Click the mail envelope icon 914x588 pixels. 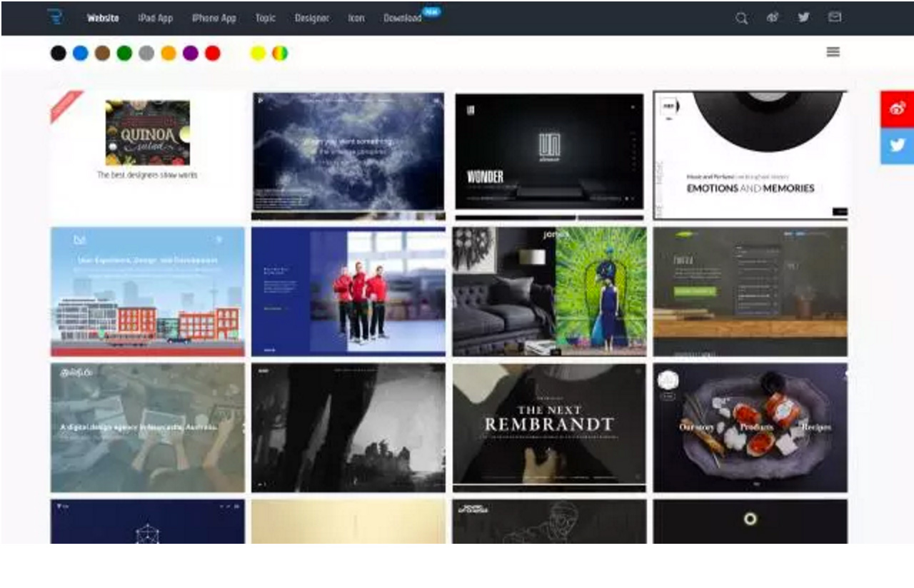pos(835,17)
